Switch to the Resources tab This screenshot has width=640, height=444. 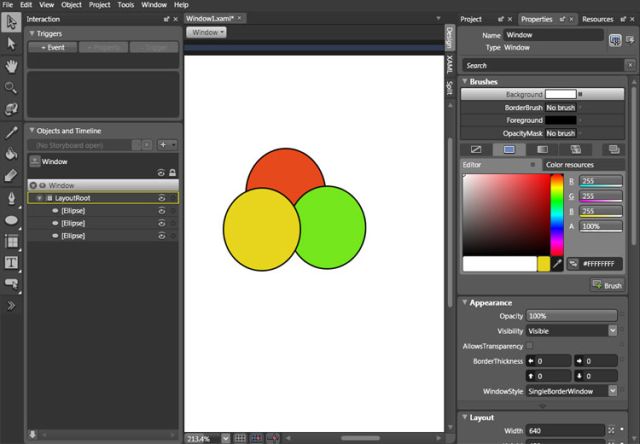[598, 19]
